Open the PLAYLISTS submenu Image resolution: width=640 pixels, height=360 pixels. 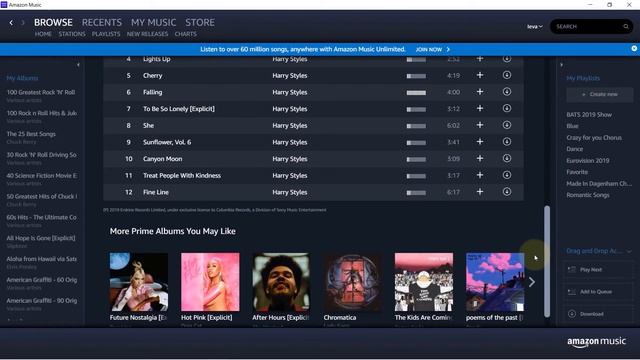tap(106, 34)
